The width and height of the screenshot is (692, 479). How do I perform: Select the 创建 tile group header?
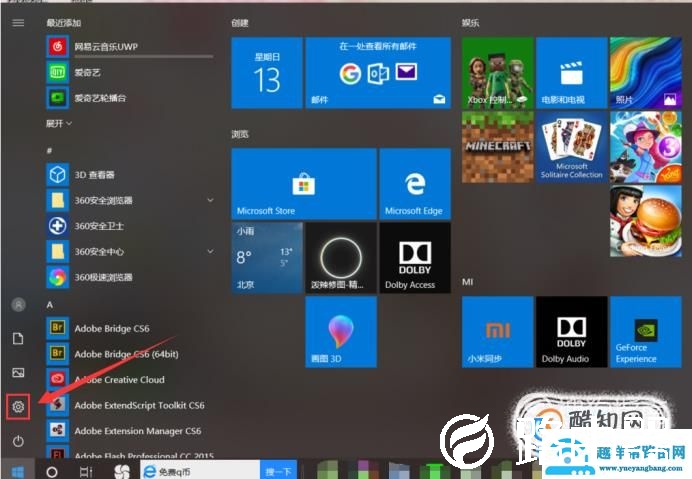tap(240, 23)
